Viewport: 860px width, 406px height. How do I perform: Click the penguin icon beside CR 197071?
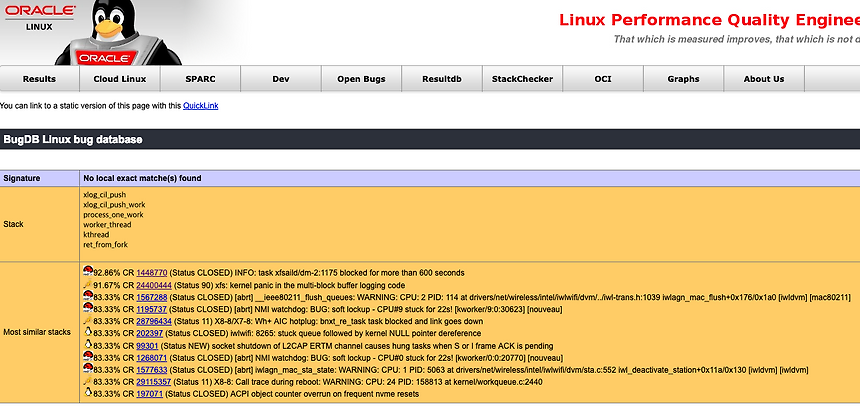[x=88, y=392]
